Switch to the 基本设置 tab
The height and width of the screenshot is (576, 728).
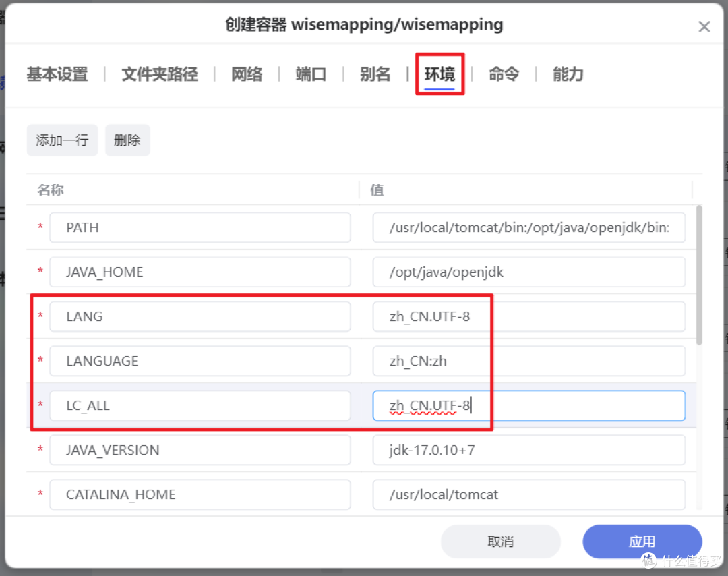[x=57, y=74]
